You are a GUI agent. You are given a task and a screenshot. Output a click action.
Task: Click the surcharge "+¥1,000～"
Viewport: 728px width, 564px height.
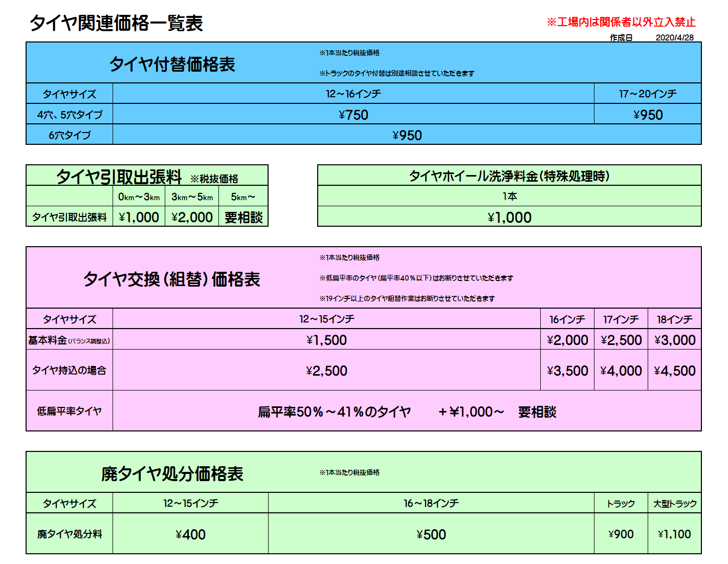[x=471, y=412]
